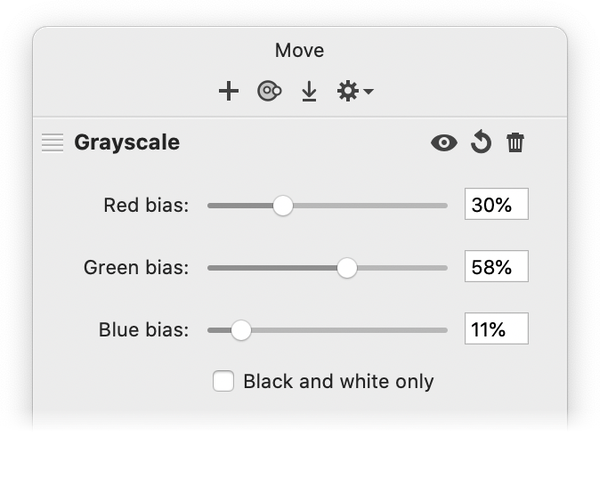Click far right end of Red bias track

click(x=444, y=206)
